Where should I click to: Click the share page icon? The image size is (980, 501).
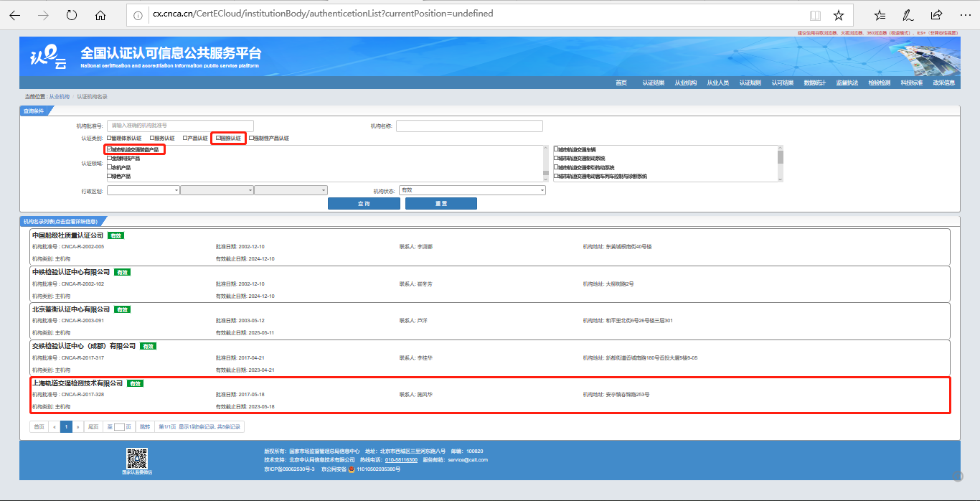[x=936, y=15]
